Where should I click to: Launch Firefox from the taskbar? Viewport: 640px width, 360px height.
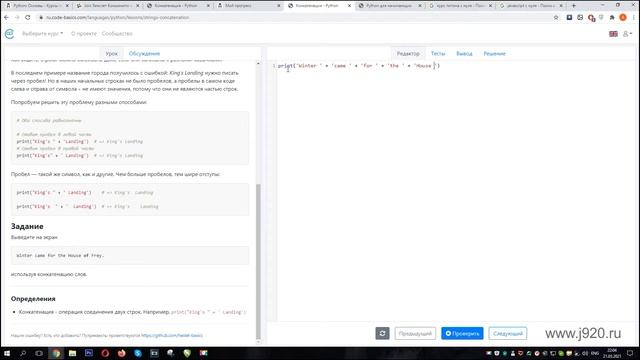click(121, 353)
